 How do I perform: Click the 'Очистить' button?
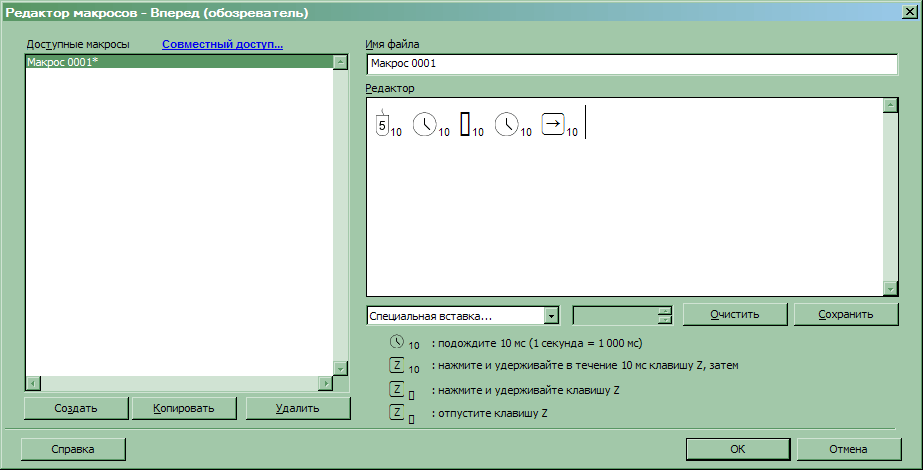point(735,315)
